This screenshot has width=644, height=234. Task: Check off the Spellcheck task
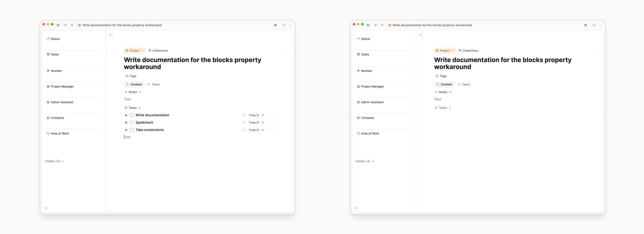point(132,123)
